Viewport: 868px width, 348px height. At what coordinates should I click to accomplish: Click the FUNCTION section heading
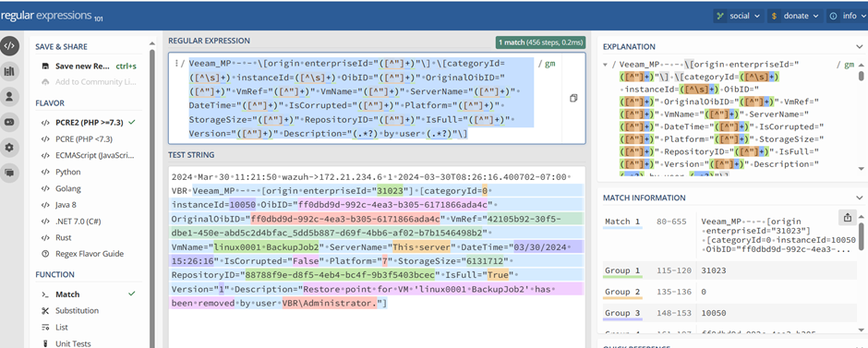(54, 274)
